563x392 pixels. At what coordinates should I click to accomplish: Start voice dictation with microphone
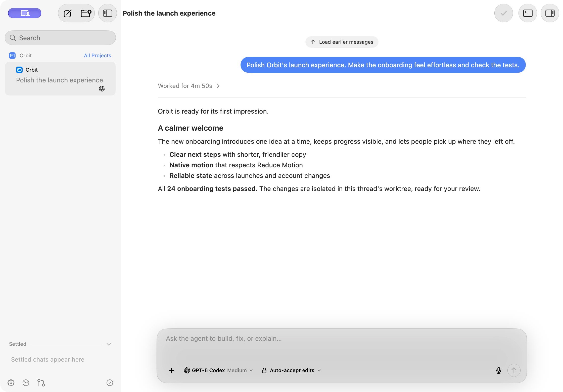pyautogui.click(x=499, y=370)
